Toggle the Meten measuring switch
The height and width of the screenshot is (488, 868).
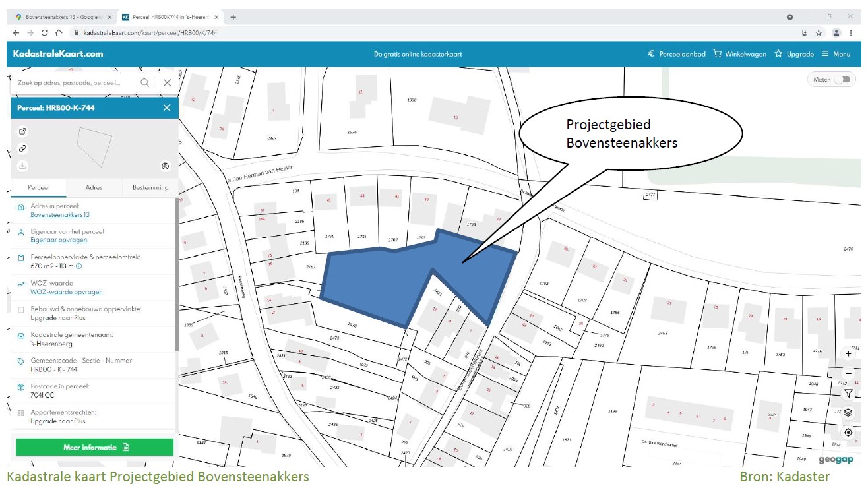842,80
